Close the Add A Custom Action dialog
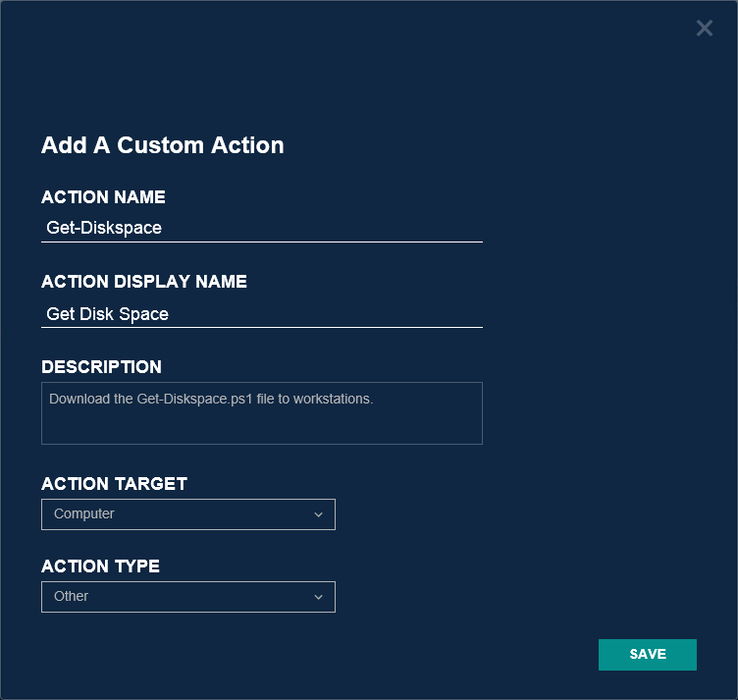The width and height of the screenshot is (738, 700). (705, 28)
